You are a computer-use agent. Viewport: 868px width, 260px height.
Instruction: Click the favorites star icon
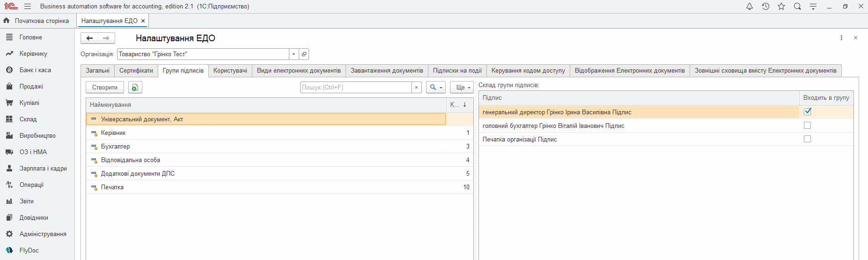point(781,7)
